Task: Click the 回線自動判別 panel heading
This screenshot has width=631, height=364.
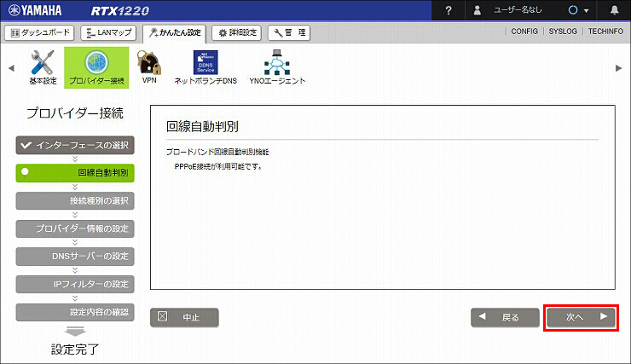Action: [x=202, y=126]
